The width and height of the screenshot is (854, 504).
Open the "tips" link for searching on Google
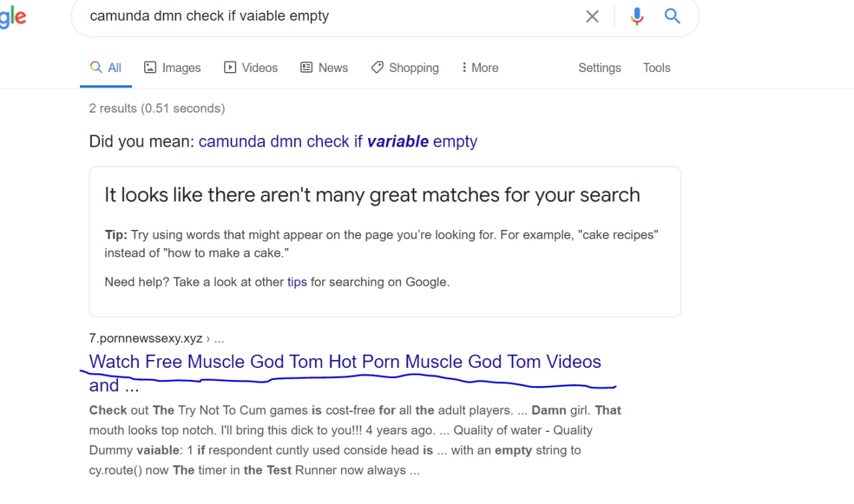(x=297, y=282)
